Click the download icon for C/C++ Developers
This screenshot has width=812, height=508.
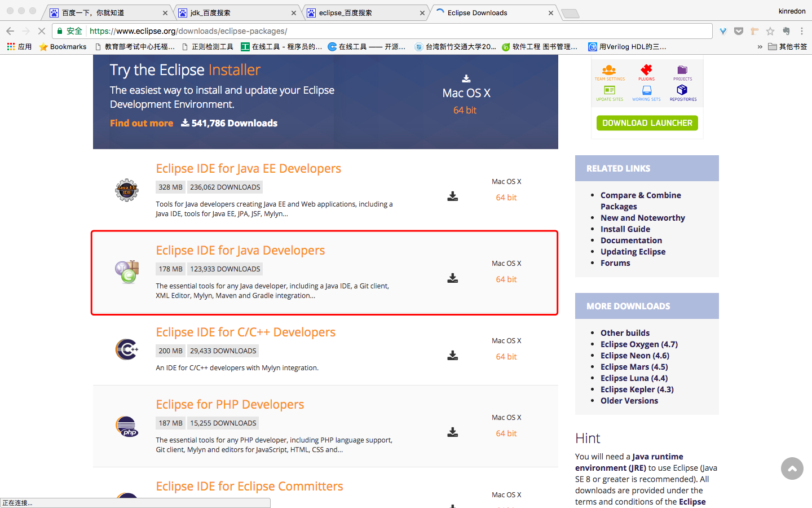click(453, 356)
